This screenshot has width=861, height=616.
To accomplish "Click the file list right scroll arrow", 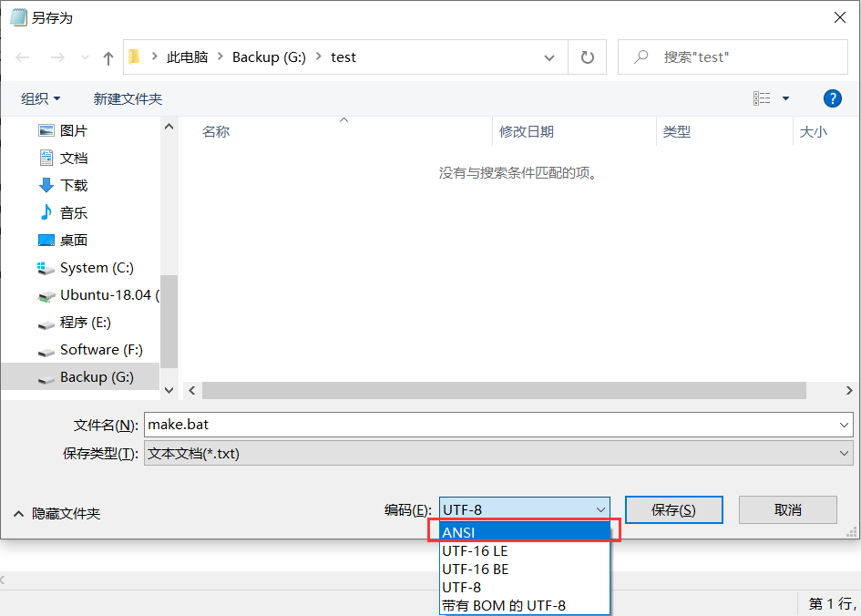I will pos(849,390).
